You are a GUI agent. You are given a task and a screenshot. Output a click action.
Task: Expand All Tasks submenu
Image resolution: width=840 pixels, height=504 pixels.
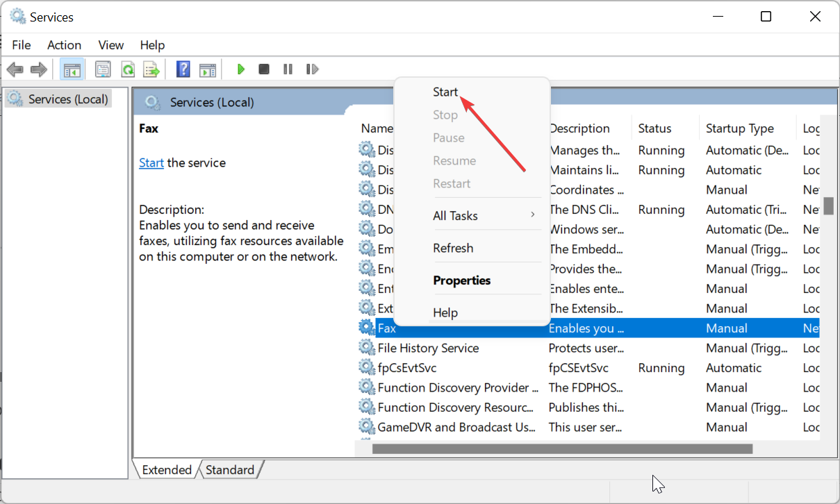472,215
